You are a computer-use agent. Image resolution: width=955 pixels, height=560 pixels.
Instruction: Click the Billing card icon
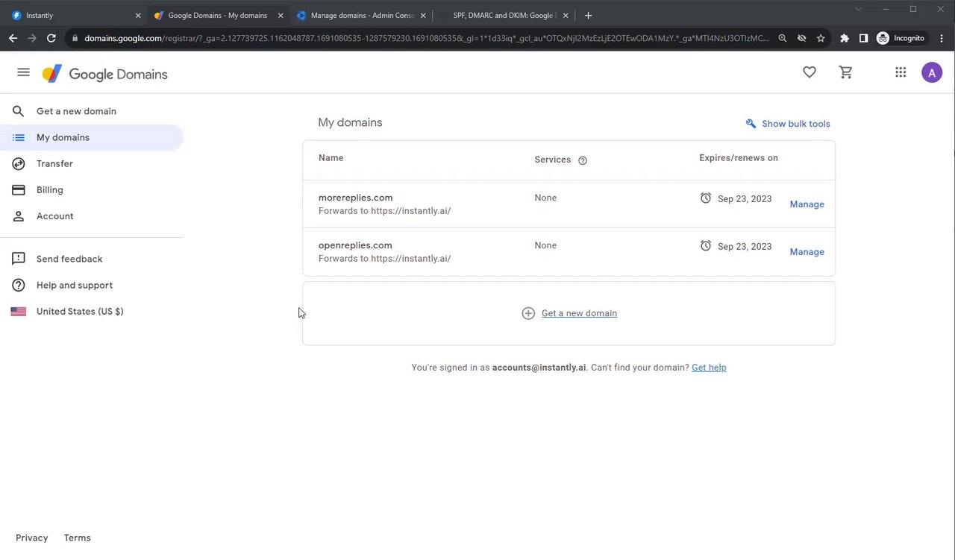[x=19, y=189]
